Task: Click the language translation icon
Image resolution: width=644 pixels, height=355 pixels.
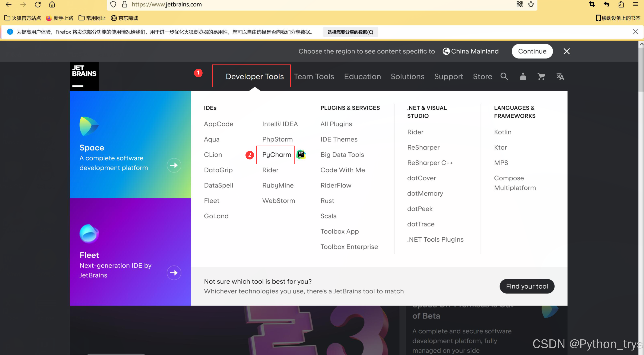Action: (x=560, y=76)
